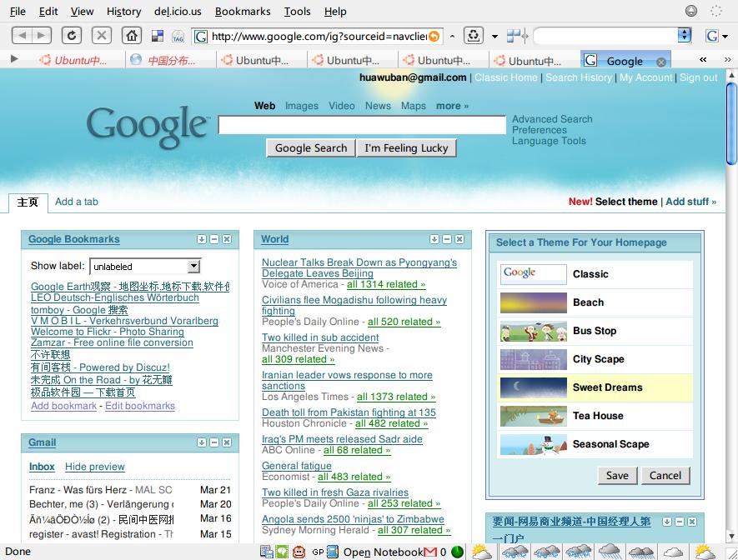Screen dimensions: 738x560
Task: Toggle Gmail Hide preview
Action: [94, 467]
